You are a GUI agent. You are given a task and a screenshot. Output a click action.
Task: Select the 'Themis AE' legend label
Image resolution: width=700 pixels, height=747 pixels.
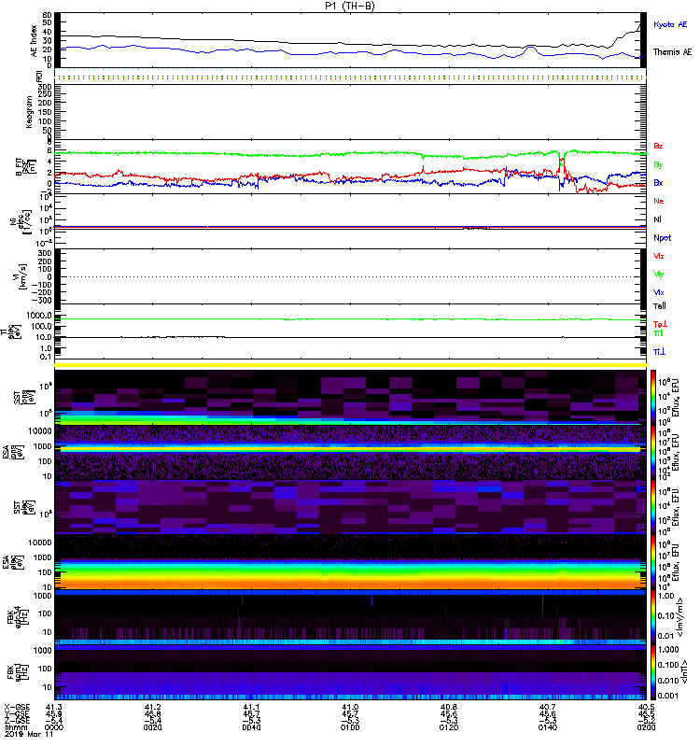pos(672,52)
